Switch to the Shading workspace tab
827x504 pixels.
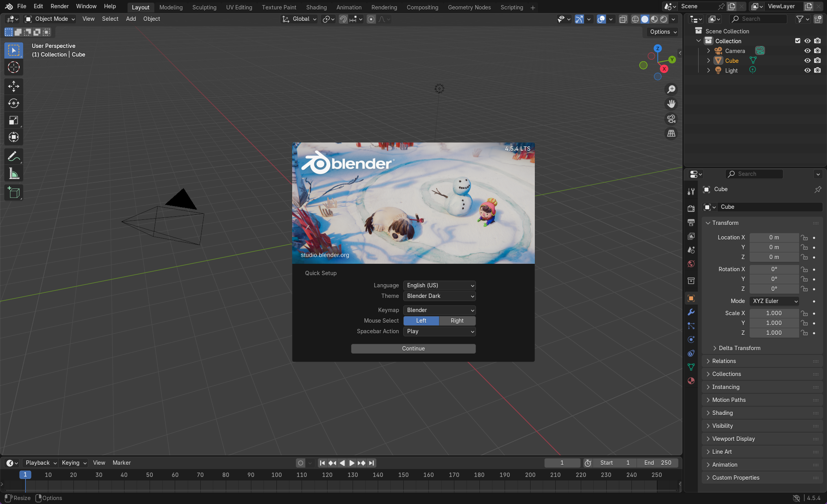pos(316,7)
